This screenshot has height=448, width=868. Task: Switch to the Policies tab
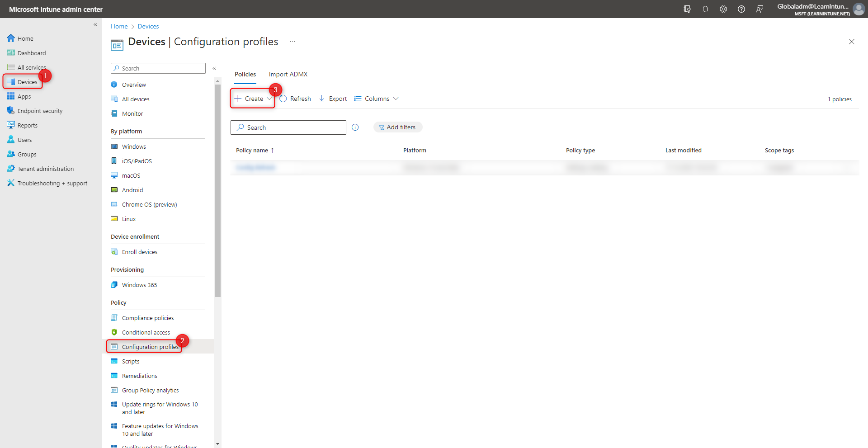click(x=245, y=74)
